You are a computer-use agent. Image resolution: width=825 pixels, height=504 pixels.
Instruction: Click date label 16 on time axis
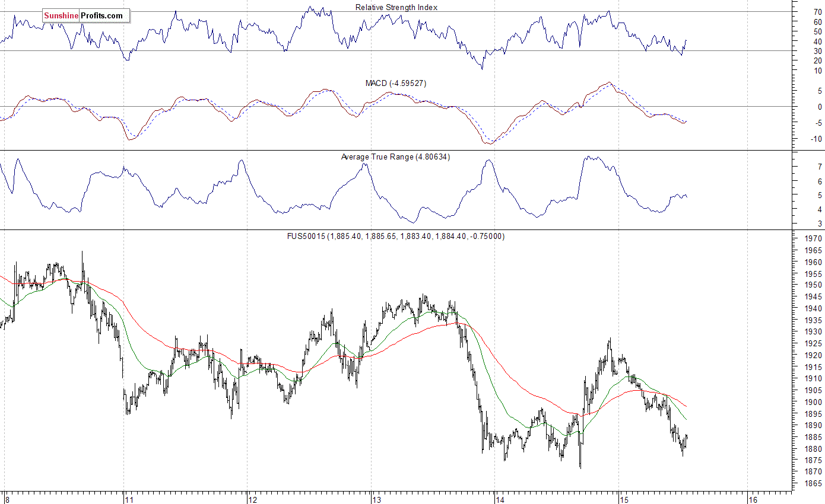753,499
